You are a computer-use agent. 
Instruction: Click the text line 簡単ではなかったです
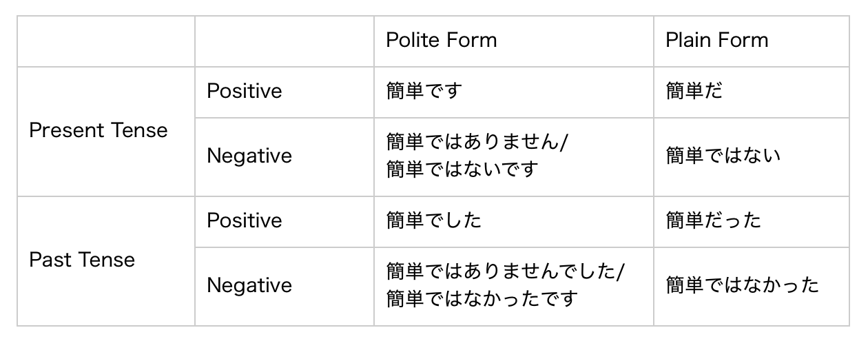pos(481,299)
